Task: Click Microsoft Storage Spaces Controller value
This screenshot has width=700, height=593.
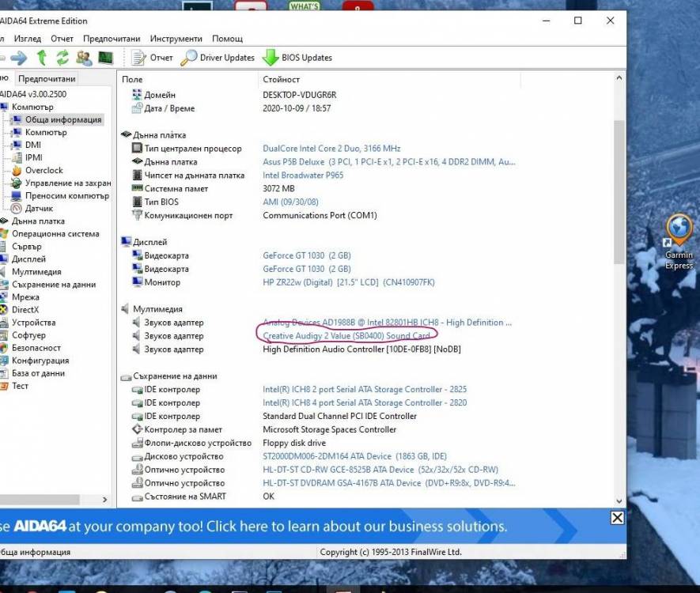Action: (x=330, y=429)
